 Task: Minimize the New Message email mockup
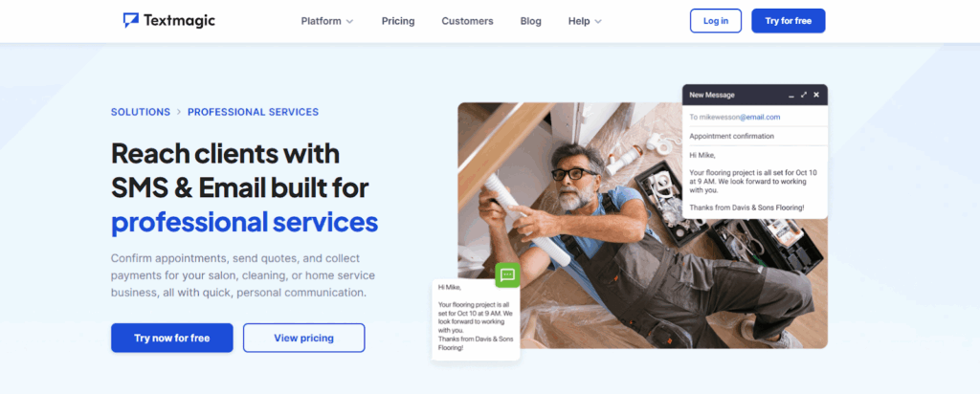tap(791, 95)
